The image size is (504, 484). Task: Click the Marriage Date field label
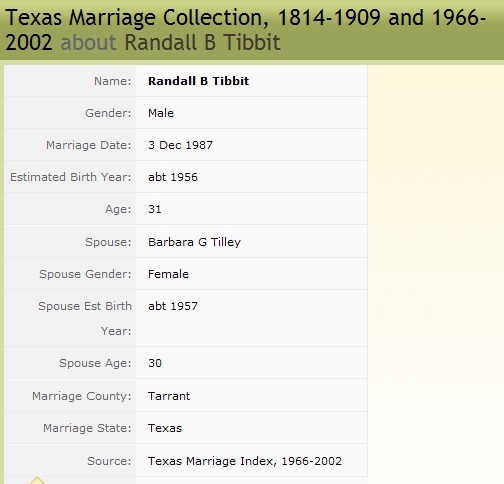[89, 145]
